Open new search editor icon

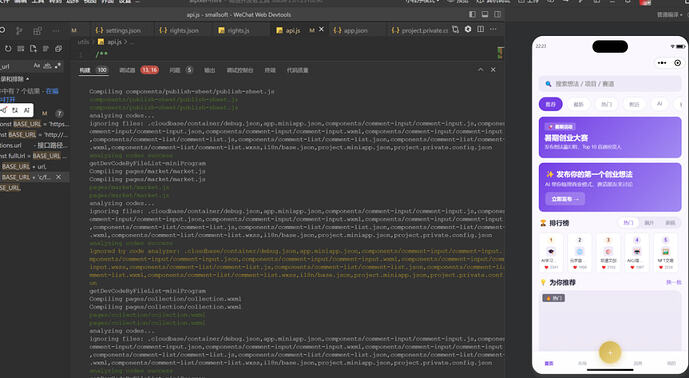33,49
